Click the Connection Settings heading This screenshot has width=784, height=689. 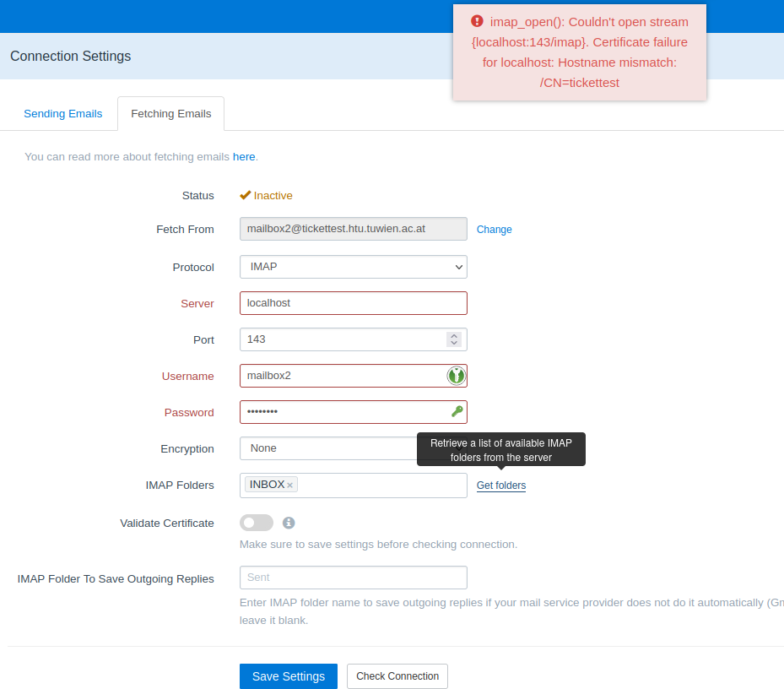[x=71, y=56]
